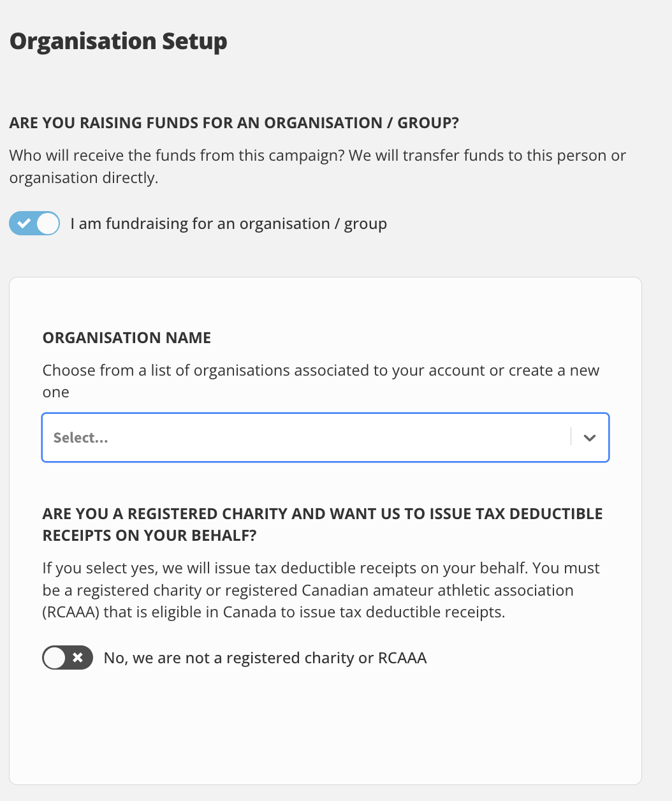672x801 pixels.
Task: Click the checkmark icon inside the blue switch
Action: [x=24, y=224]
